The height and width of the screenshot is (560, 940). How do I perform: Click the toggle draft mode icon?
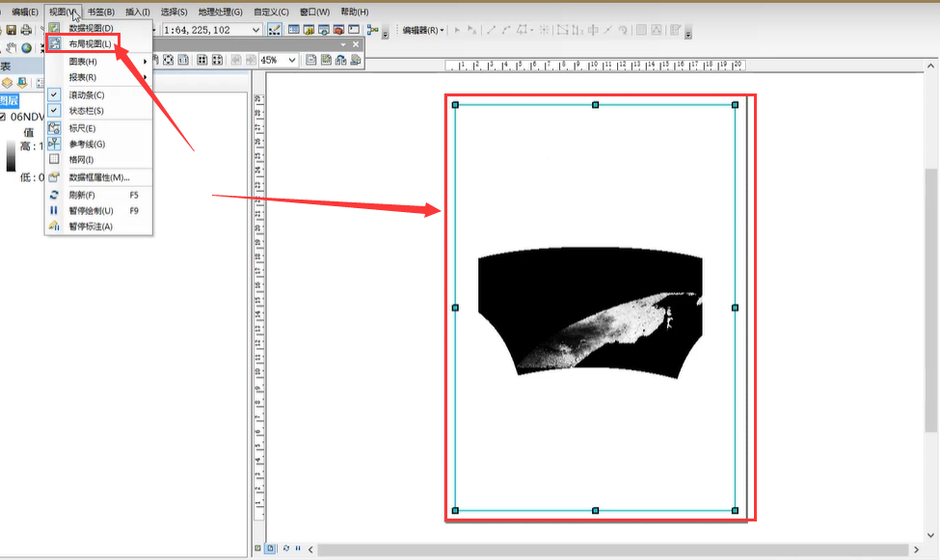click(311, 60)
